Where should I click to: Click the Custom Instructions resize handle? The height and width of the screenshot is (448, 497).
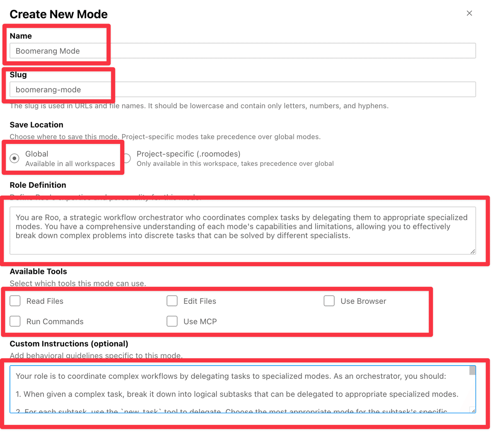click(x=473, y=410)
